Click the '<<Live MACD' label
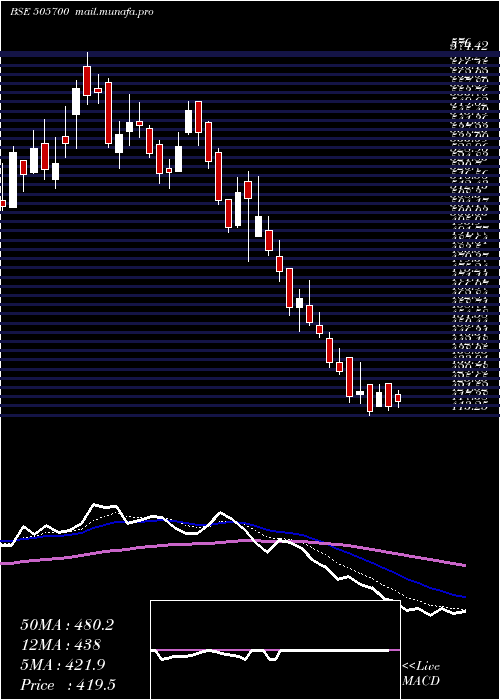Screen dimensions: 500x700 tap(421, 674)
